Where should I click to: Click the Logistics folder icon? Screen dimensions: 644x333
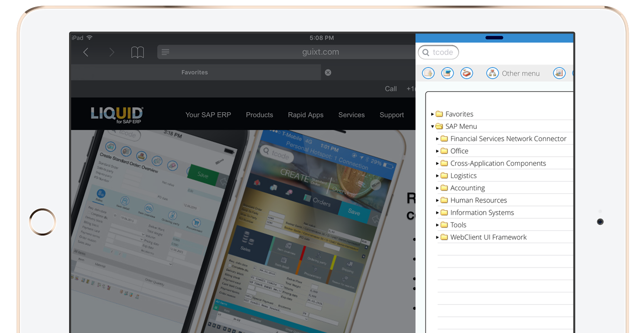[444, 176]
